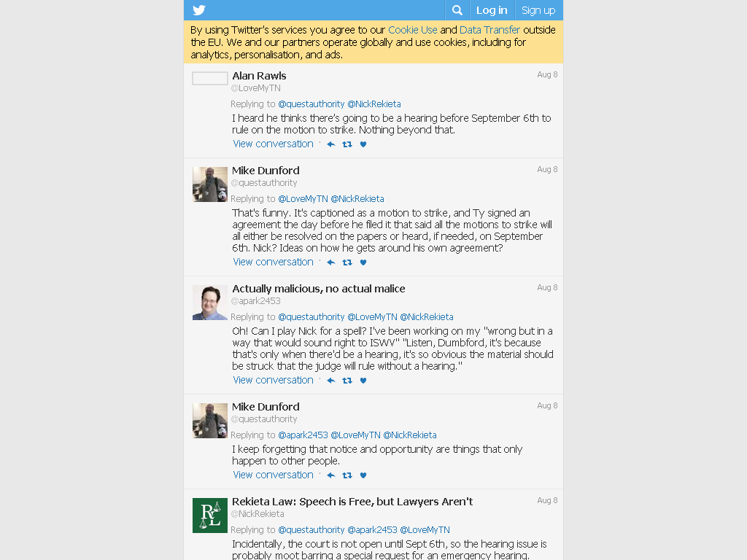The height and width of the screenshot is (560, 747).
Task: Click the Log in button
Action: pyautogui.click(x=492, y=10)
